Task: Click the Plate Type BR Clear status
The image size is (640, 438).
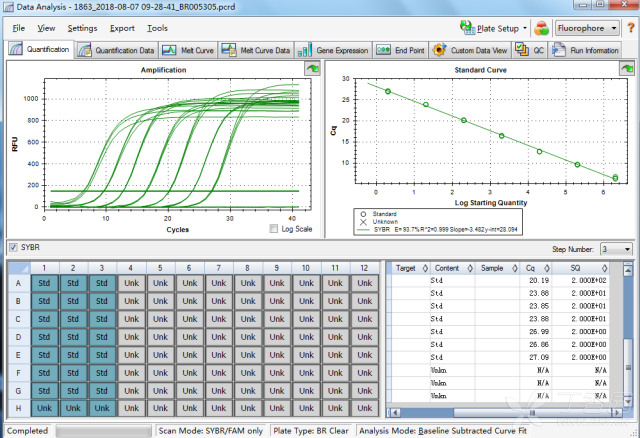Action: [x=311, y=431]
